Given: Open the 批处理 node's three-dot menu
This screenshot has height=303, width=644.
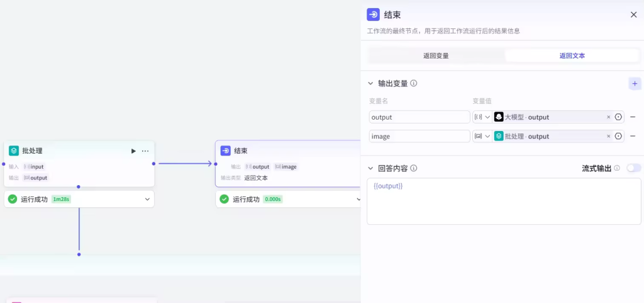Looking at the screenshot, I should point(145,151).
